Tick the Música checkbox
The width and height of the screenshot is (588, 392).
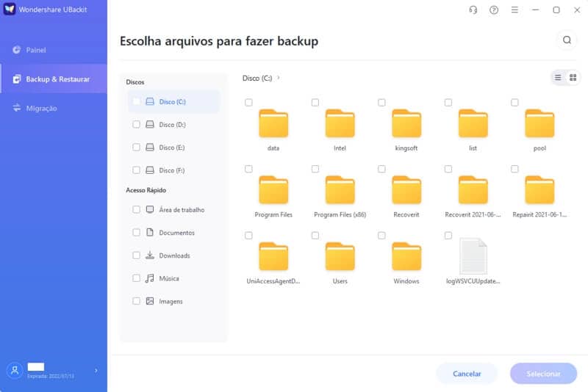(136, 278)
